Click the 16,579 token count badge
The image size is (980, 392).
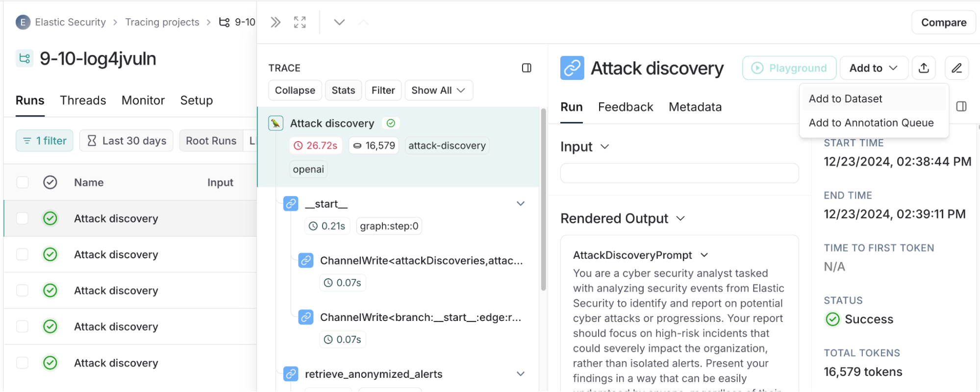coord(374,146)
